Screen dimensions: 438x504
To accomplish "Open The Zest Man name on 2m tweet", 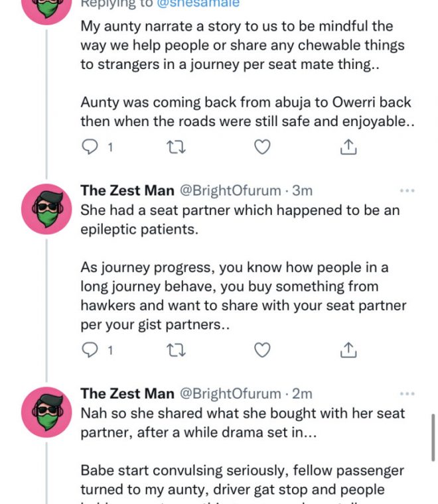I will [x=127, y=394].
